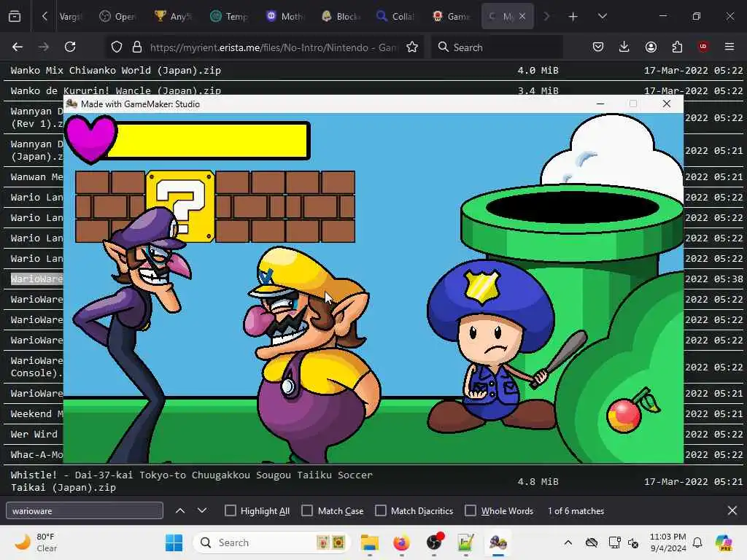The height and width of the screenshot is (560, 747).
Task: Open File Explorer from the taskbar
Action: click(370, 542)
